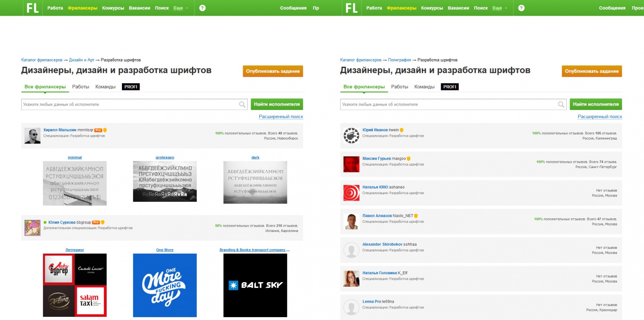
Task: Open Павел Алмазов's avatar photo
Action: (x=351, y=222)
